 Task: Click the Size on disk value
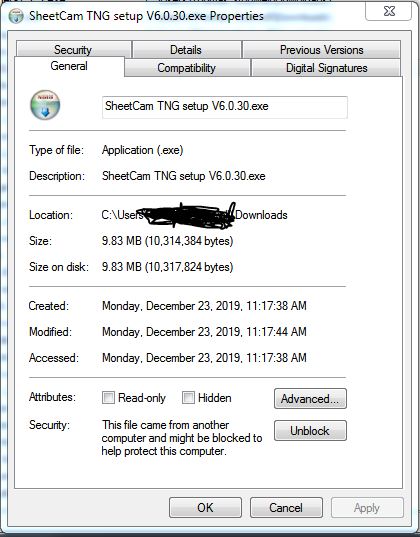[168, 267]
